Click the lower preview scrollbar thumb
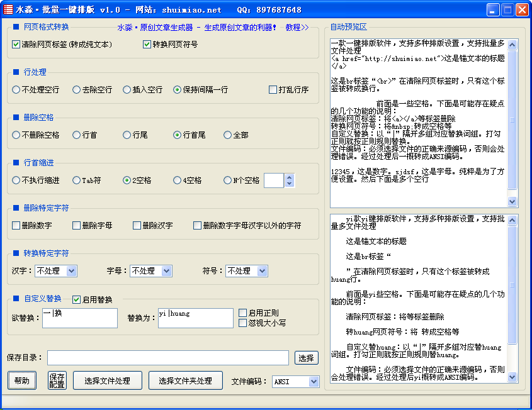 [x=512, y=285]
